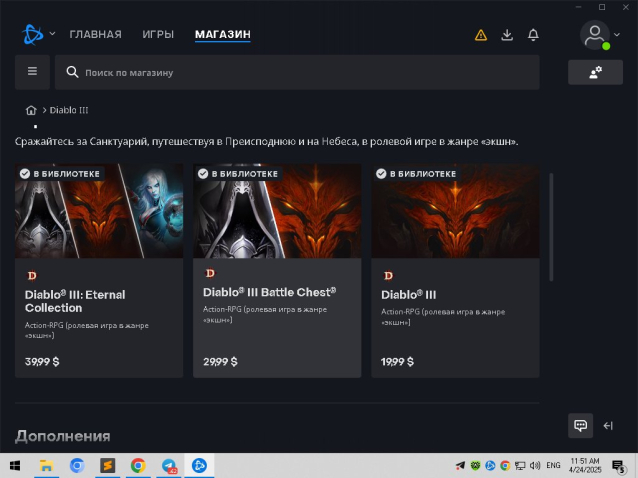Expand the Battle.net logo dropdown arrow
This screenshot has width=638, height=478.
coord(52,34)
